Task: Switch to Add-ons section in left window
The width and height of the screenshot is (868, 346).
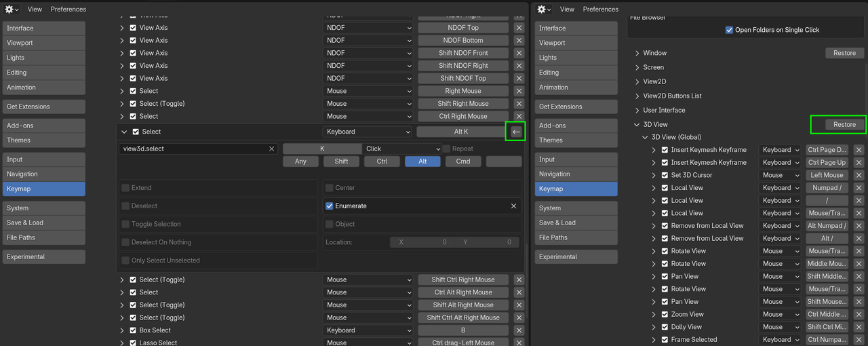Action: [x=44, y=126]
